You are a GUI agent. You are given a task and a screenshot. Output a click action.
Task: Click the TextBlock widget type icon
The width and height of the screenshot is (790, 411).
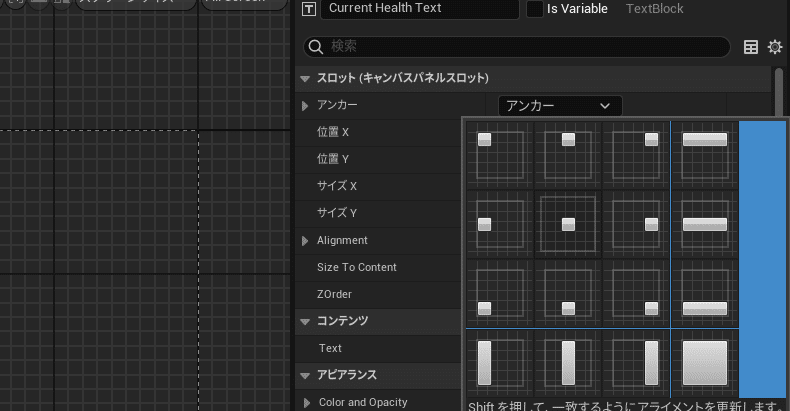pos(309,9)
